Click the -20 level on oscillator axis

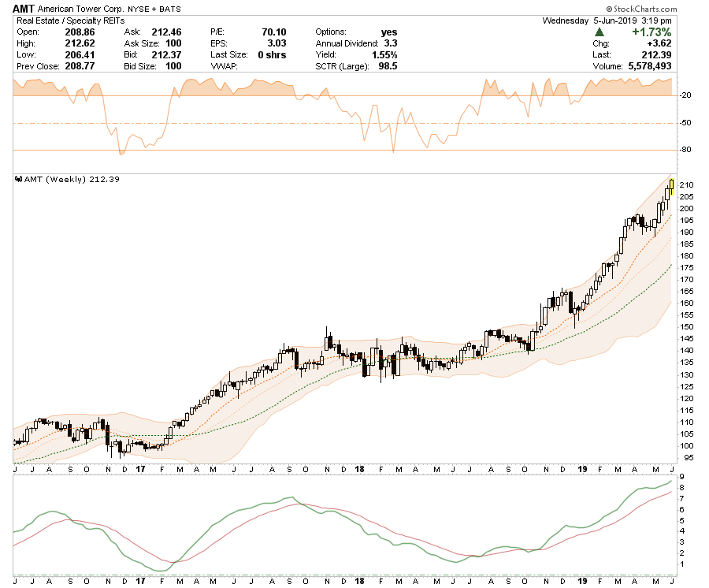[685, 95]
